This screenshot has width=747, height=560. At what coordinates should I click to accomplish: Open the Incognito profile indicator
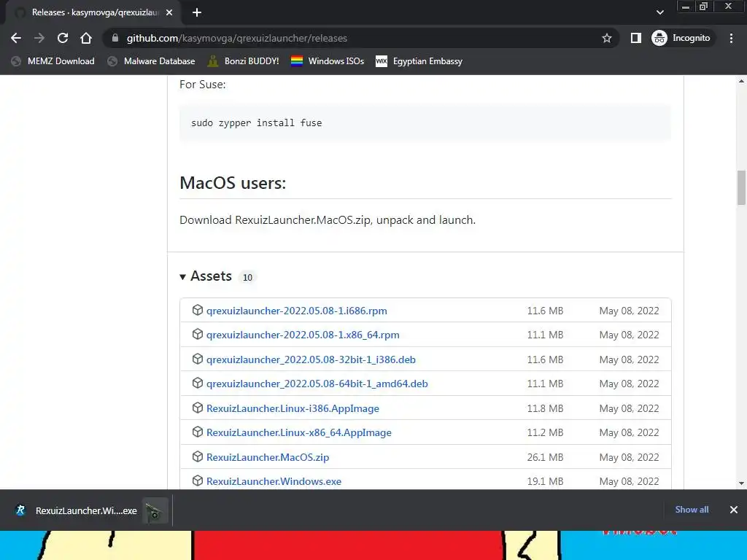pyautogui.click(x=681, y=38)
